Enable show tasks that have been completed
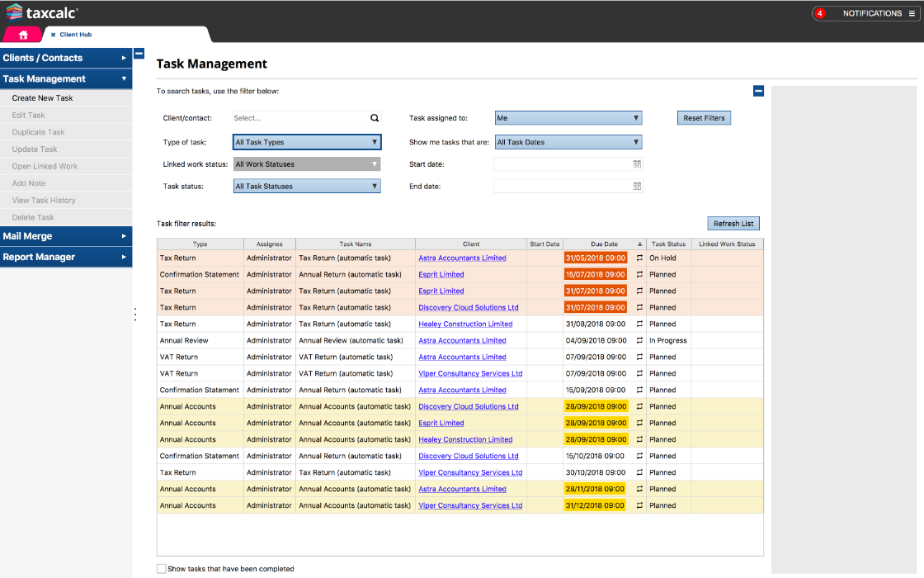 [161, 569]
